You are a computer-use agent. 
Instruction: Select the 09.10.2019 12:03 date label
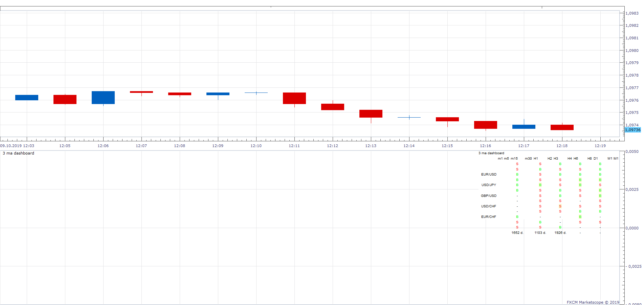click(x=17, y=146)
